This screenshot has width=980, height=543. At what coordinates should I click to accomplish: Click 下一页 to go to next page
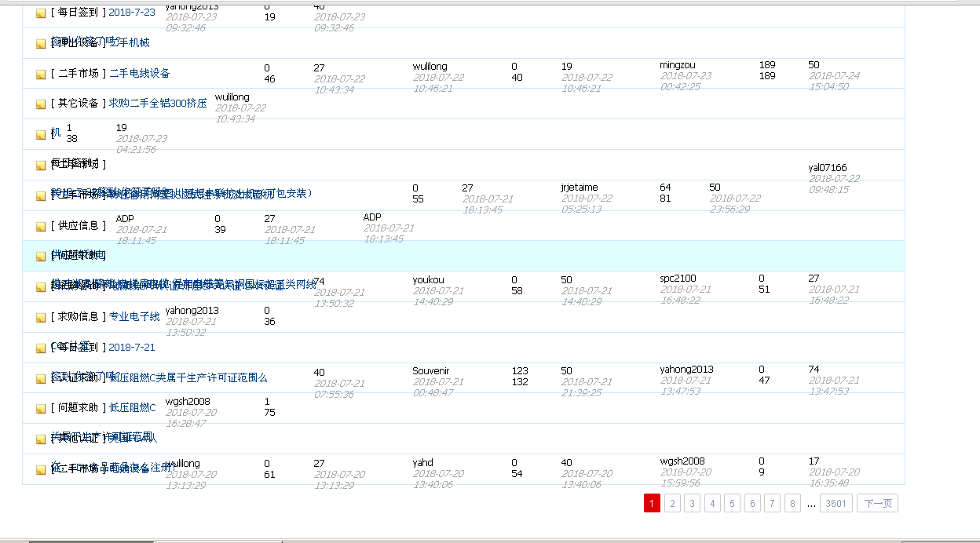click(x=876, y=503)
